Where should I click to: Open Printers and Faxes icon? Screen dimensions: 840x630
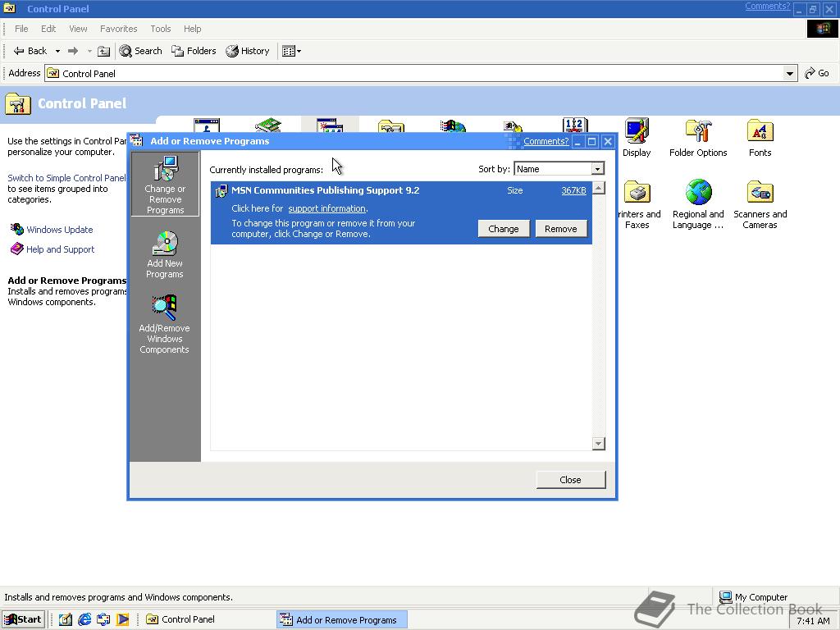point(637,205)
